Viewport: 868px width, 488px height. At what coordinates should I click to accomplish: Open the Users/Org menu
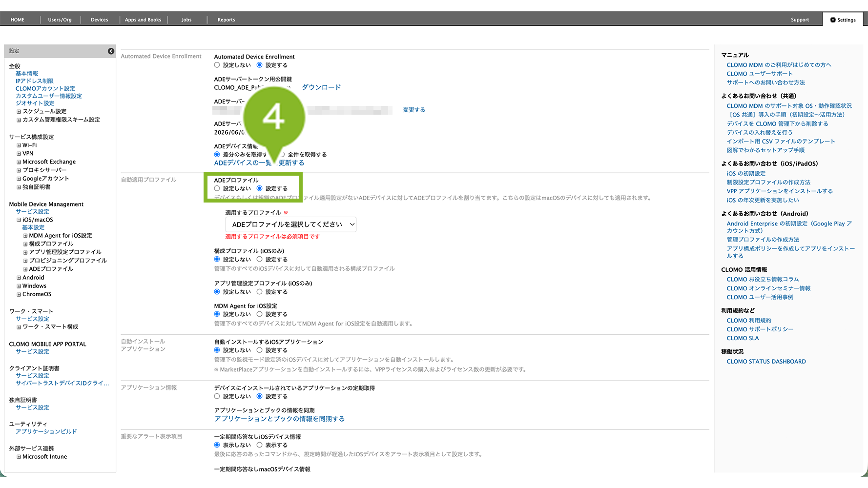click(x=60, y=20)
